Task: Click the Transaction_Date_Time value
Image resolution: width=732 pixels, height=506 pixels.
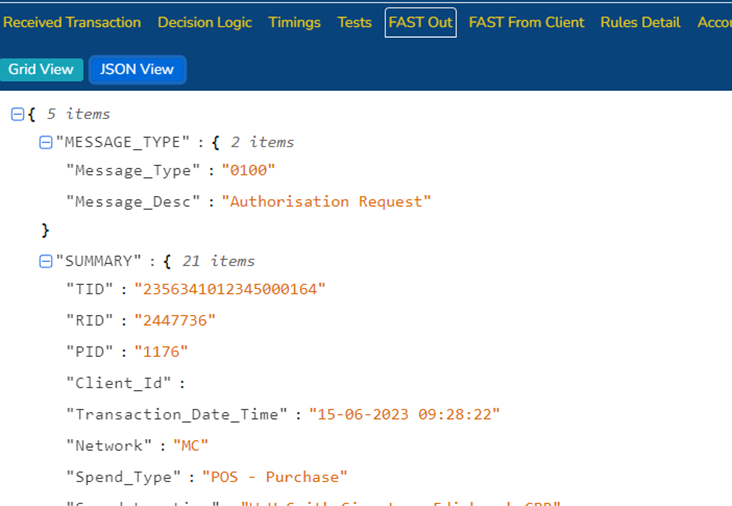Action: [x=404, y=415]
